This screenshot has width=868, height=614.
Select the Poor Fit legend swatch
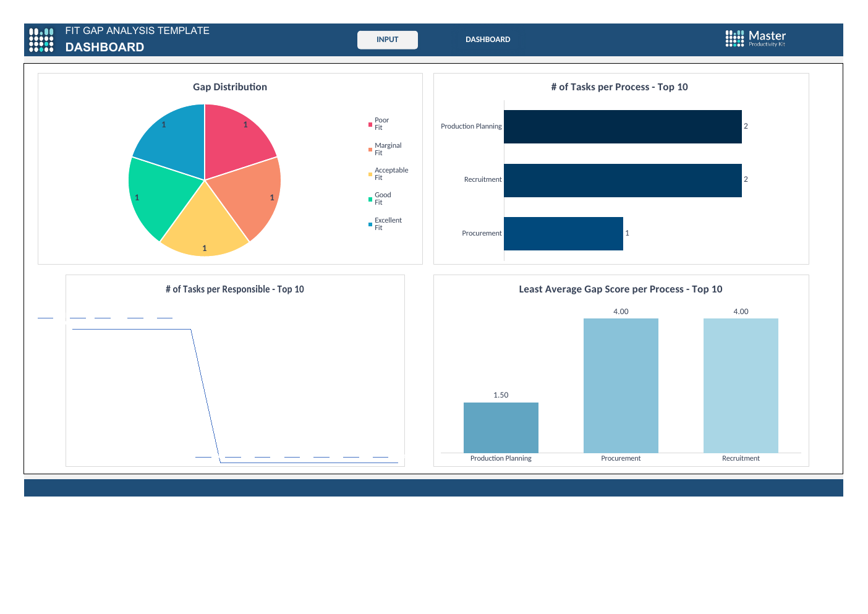[370, 124]
